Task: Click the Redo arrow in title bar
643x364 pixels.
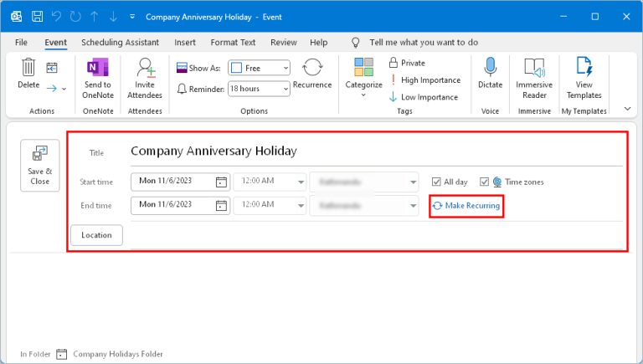Action: point(75,17)
